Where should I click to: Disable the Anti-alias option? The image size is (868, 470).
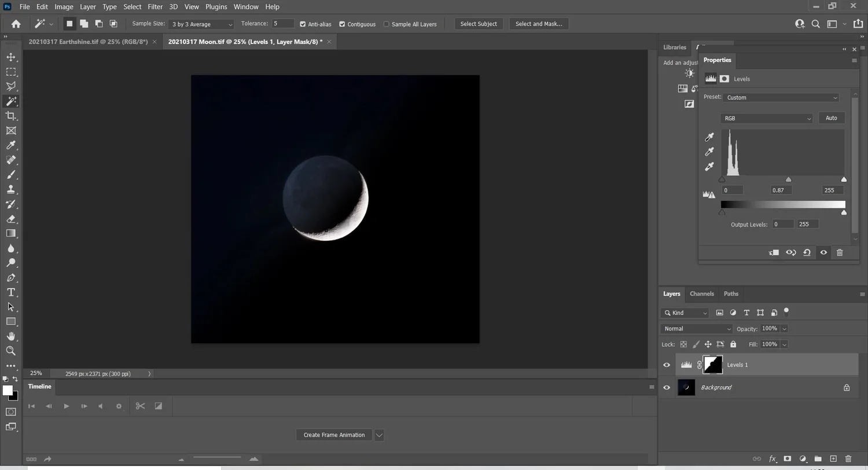point(302,24)
